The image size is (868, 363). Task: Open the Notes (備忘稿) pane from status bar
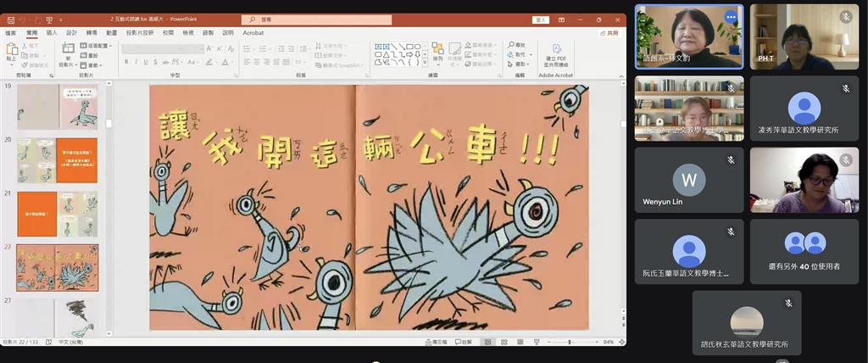436,342
